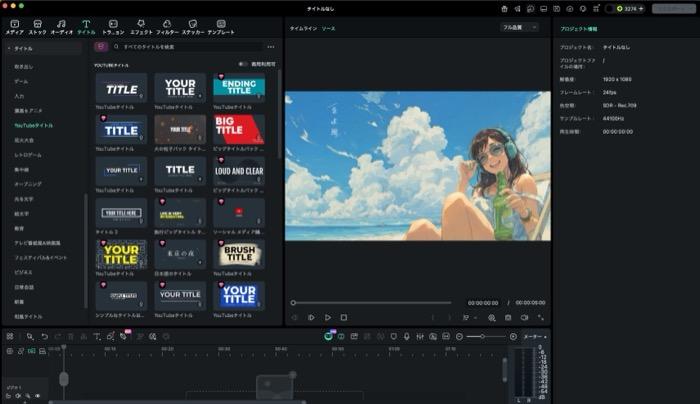The width and height of the screenshot is (700, 404).
Task: Toggle track visibility eye icon on video track
Action: click(38, 396)
